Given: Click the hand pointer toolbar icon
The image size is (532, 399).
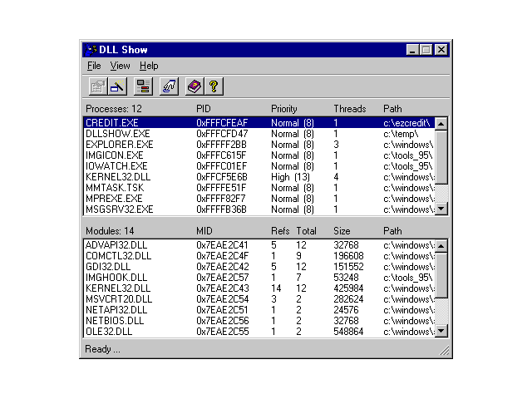Looking at the screenshot, I should pos(169,86).
